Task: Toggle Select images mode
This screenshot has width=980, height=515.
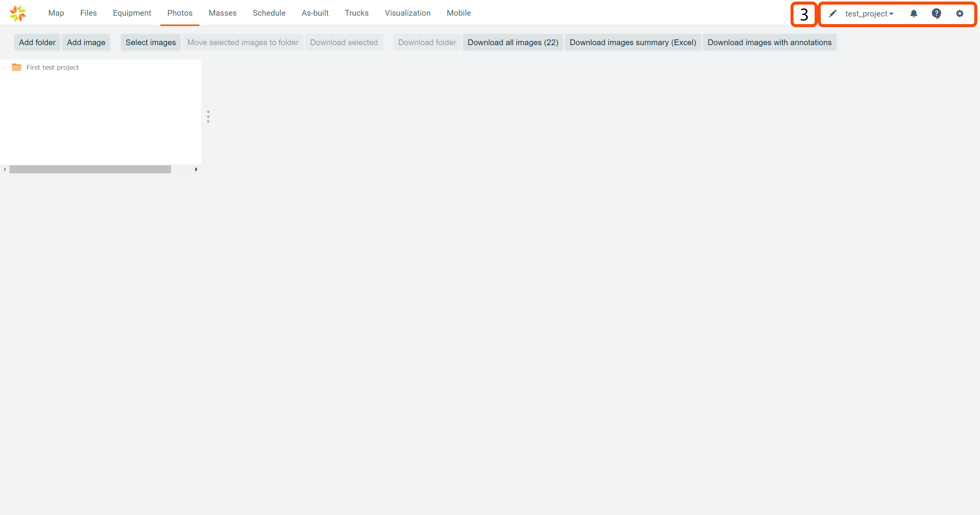Action: coord(150,42)
